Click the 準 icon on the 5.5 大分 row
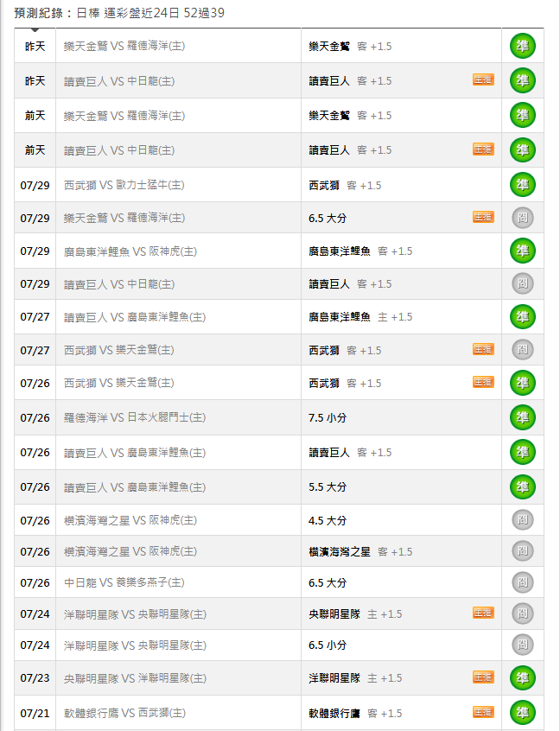The image size is (560, 731). click(x=522, y=487)
